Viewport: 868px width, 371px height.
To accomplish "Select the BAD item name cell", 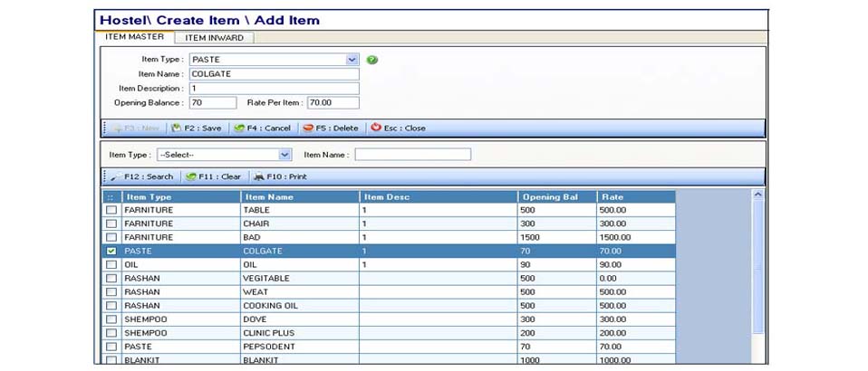I will point(300,237).
